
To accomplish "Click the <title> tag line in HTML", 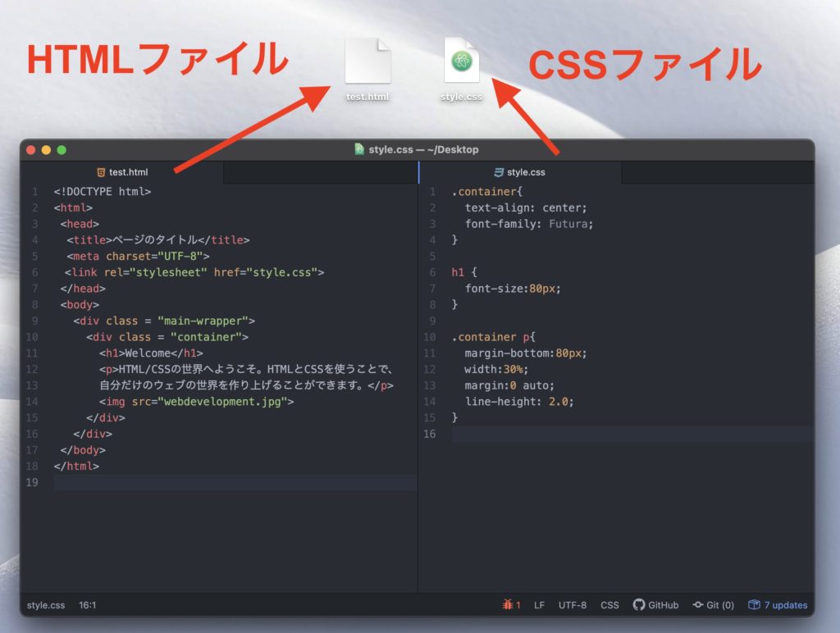I will point(158,240).
